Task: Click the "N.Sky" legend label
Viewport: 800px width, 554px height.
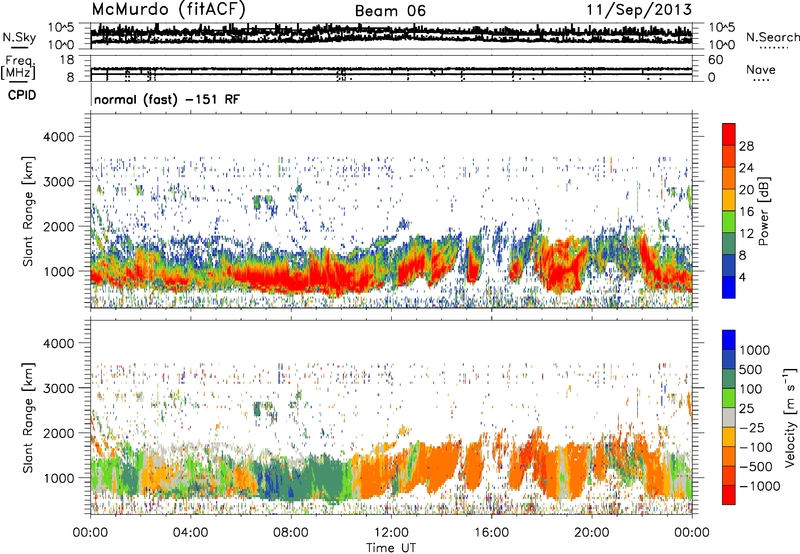Action: tap(19, 37)
